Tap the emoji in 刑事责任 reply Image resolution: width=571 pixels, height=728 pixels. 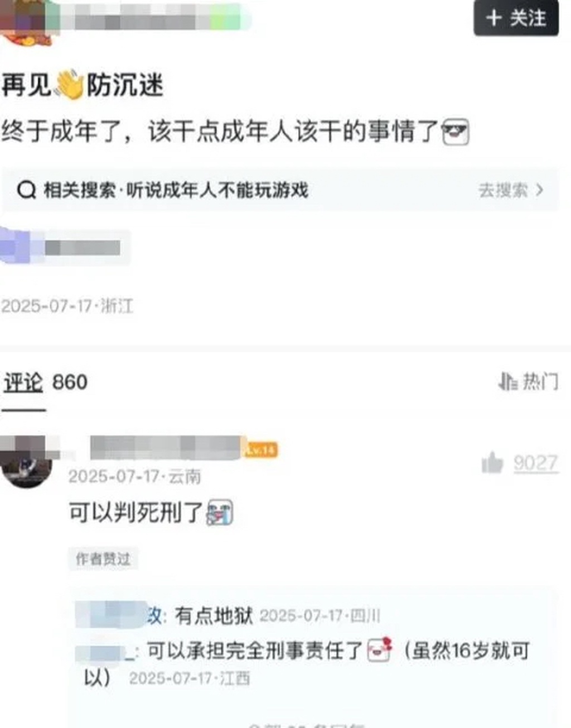(379, 649)
